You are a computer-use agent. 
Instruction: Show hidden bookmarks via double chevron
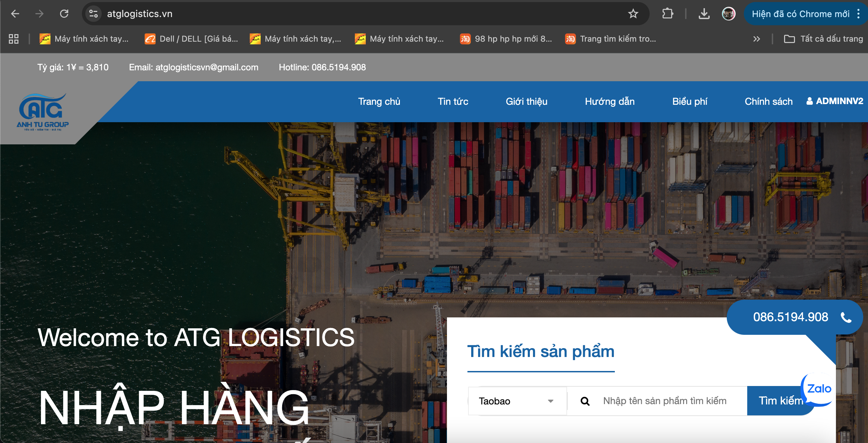click(756, 39)
